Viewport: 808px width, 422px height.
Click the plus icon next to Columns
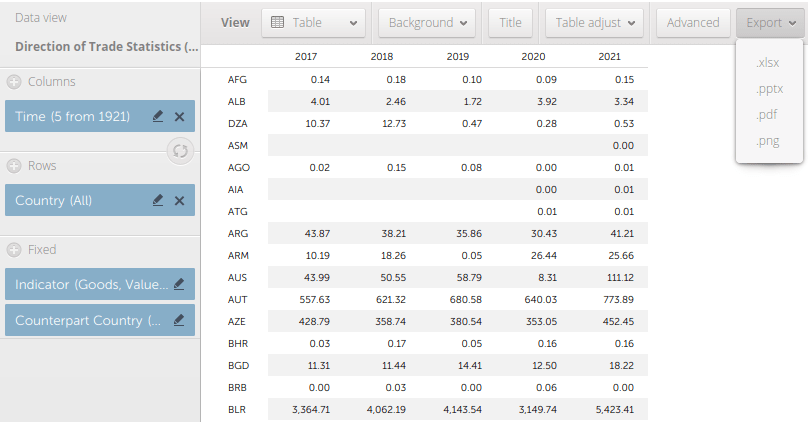pyautogui.click(x=14, y=82)
